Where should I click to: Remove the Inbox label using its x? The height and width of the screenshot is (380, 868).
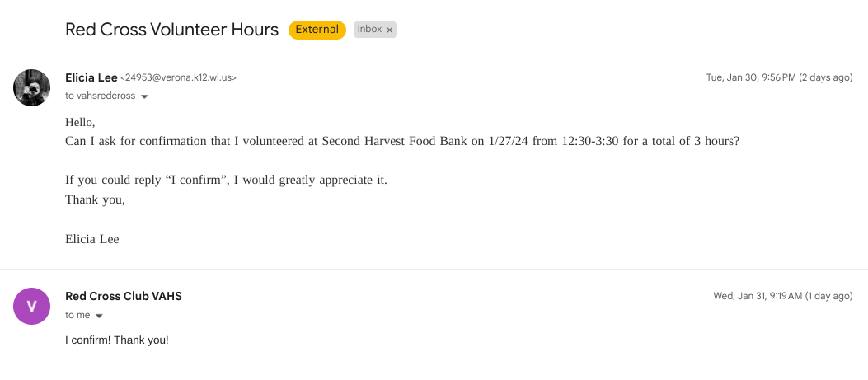coord(390,30)
